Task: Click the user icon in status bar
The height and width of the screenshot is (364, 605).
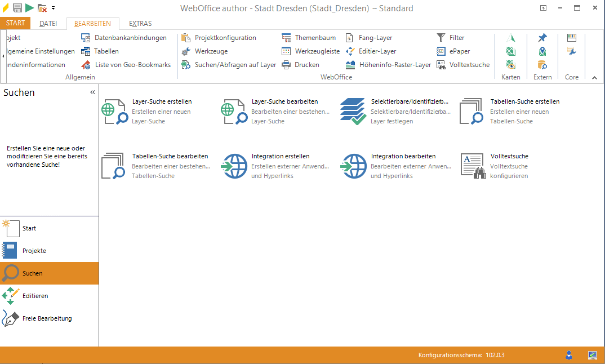Action: coord(570,355)
